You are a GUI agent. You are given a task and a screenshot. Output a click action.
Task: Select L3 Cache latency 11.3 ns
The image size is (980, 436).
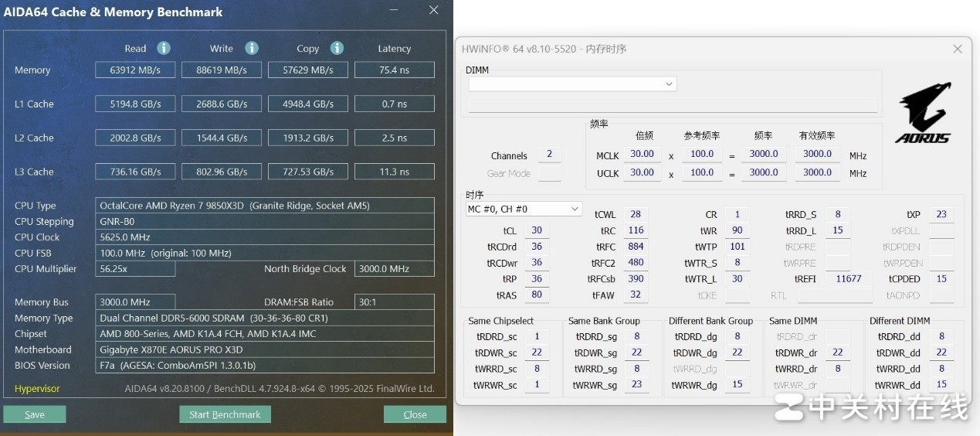pos(395,172)
